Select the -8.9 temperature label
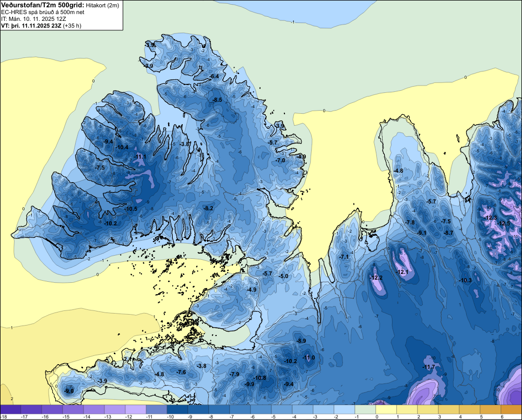This screenshot has width=522, height=420. (301, 341)
